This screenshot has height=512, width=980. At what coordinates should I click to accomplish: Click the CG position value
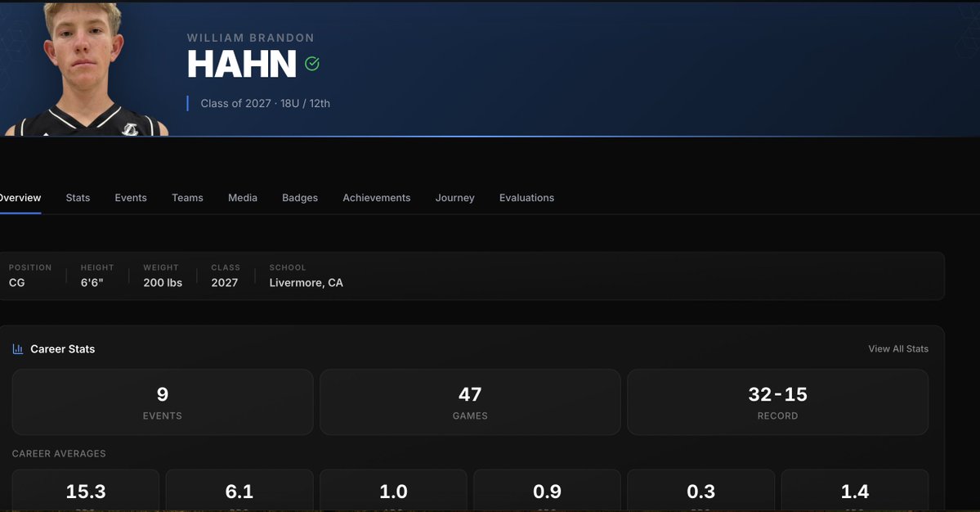pos(17,282)
